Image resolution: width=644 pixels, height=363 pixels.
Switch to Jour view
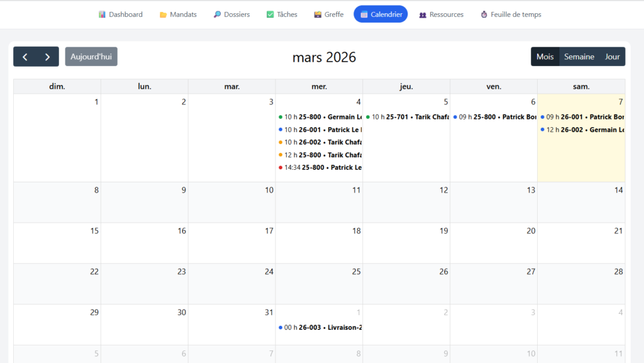pos(612,57)
